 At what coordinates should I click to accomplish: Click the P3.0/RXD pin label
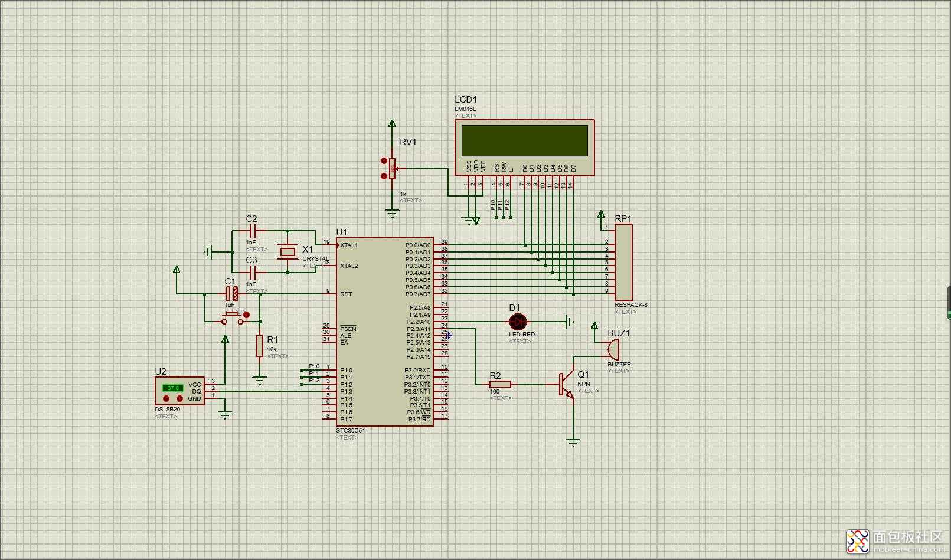pyautogui.click(x=418, y=371)
